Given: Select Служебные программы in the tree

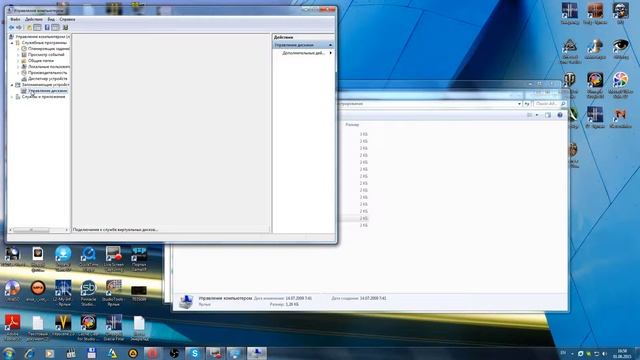Looking at the screenshot, I should click(44, 42).
